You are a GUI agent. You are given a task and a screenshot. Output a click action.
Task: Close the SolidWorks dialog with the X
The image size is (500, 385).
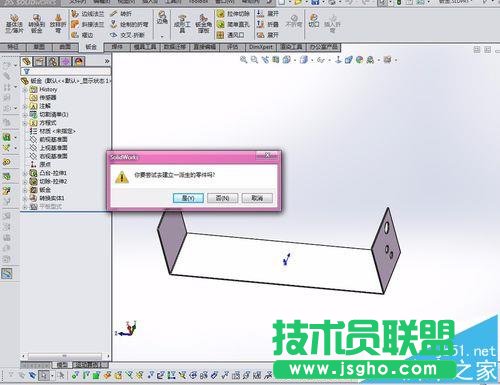(x=267, y=155)
